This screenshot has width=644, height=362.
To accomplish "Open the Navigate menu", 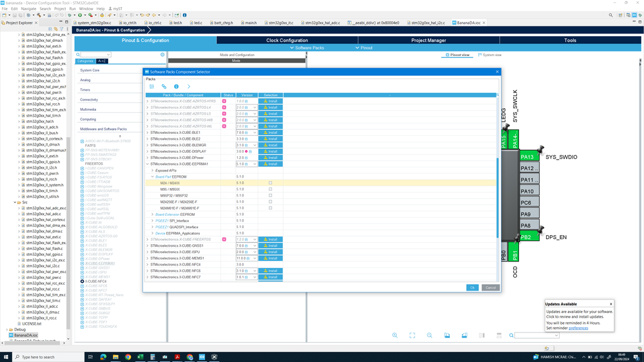I will tap(28, 8).
